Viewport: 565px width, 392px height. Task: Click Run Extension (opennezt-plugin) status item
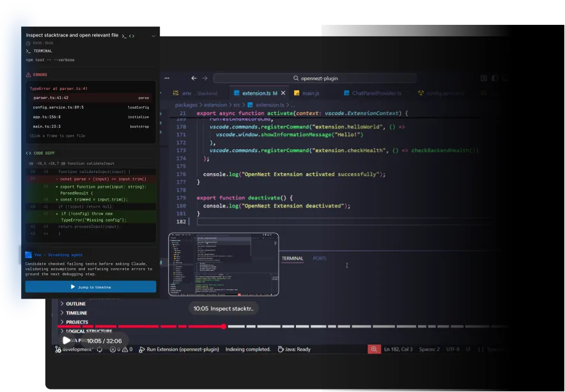(x=179, y=349)
